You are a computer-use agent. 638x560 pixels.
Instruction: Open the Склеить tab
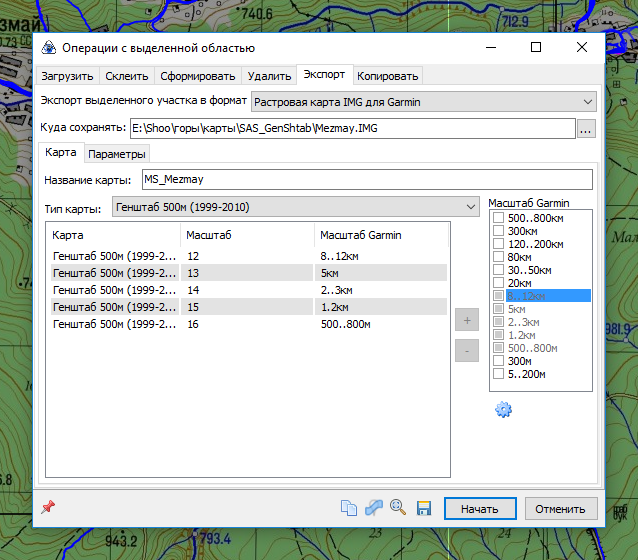click(x=127, y=76)
